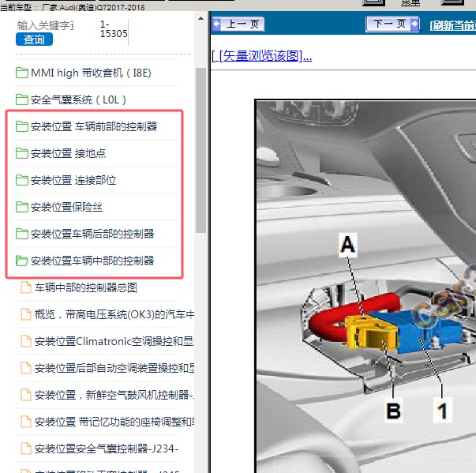
Task: Click folder icon beside 接地点
Action: click(22, 153)
